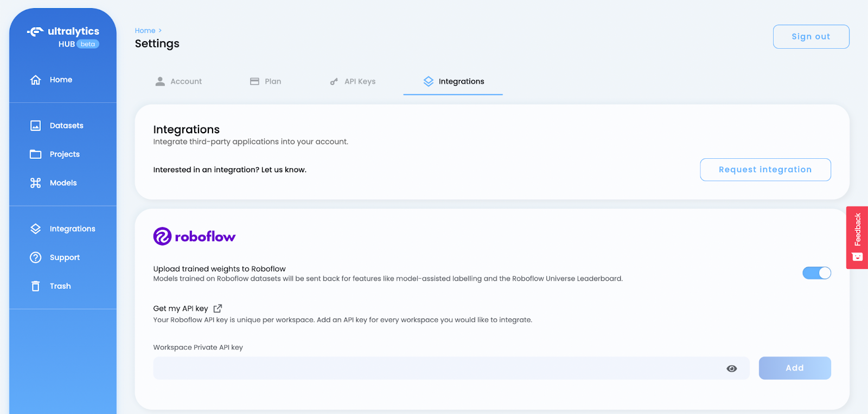Click the smiley icon on Feedback tab
868x414 pixels.
[x=858, y=257]
